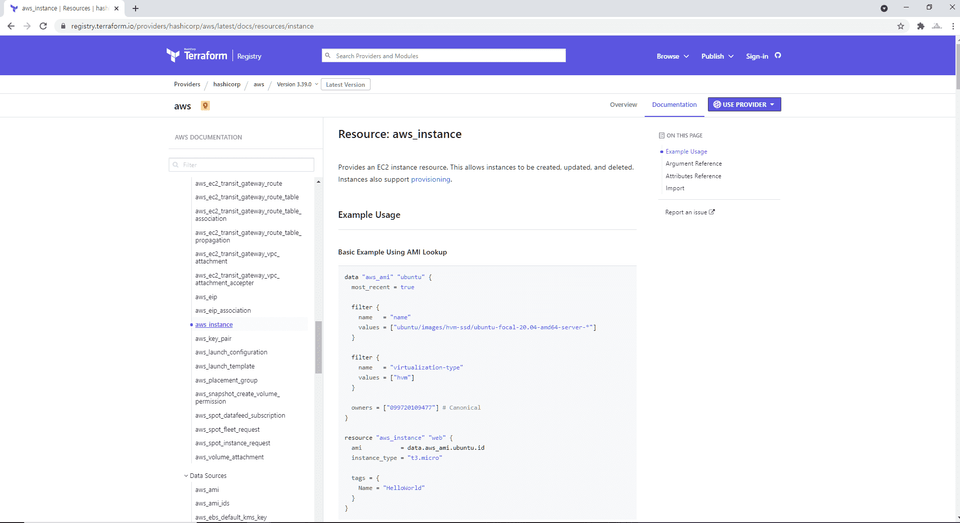Expand the Version 3.39.0 selector
The height and width of the screenshot is (523, 960).
click(x=297, y=84)
